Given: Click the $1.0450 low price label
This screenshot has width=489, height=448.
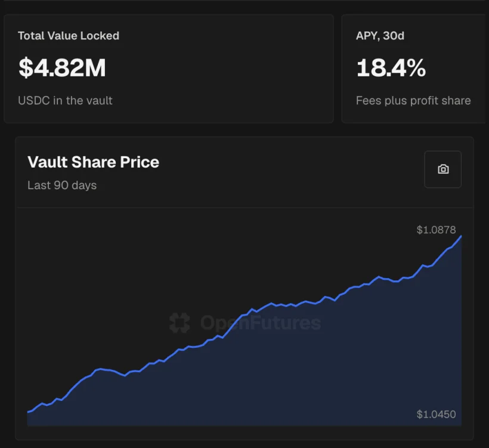Looking at the screenshot, I should pos(436,415).
